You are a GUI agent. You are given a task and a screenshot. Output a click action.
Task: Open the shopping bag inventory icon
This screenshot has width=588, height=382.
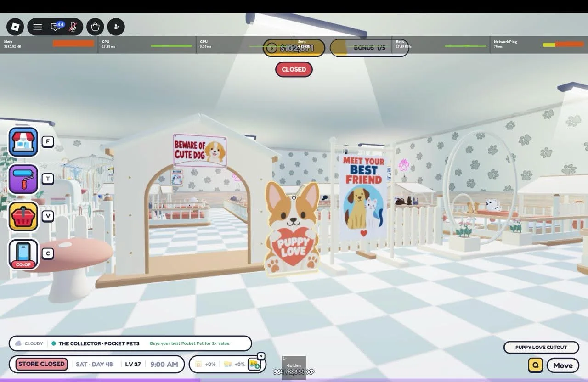click(95, 27)
